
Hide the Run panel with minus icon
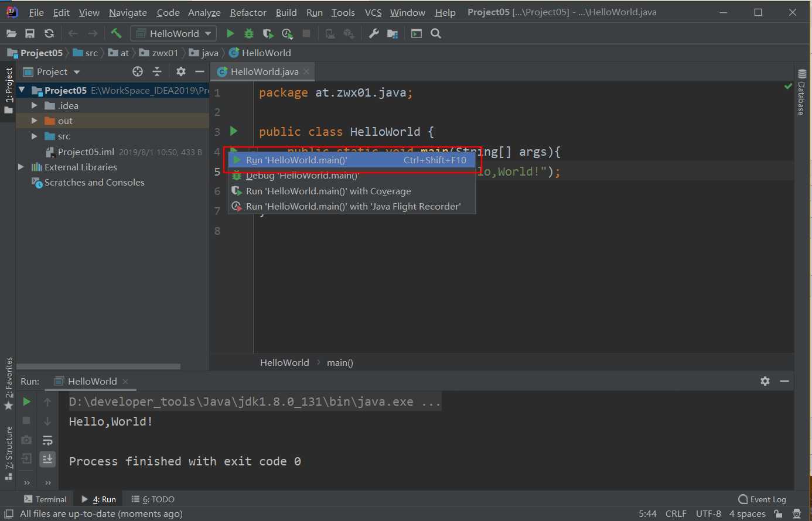(784, 381)
